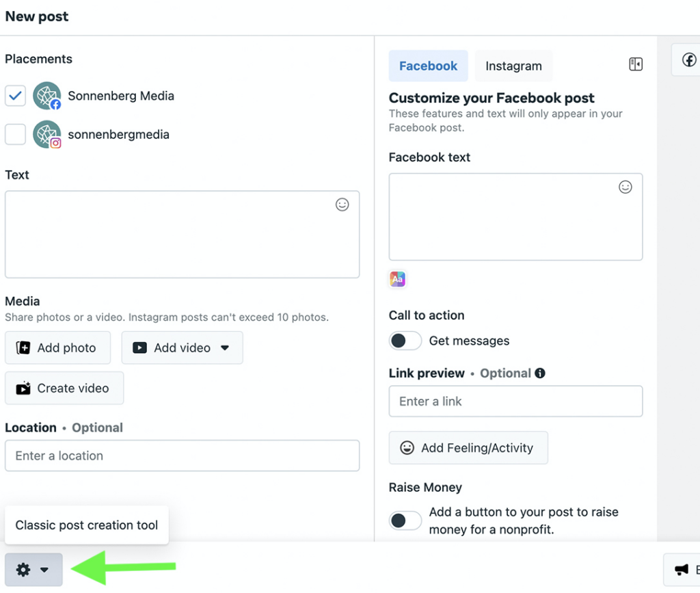Click the Add Feeling/Activity button
700x593 pixels.
[468, 448]
